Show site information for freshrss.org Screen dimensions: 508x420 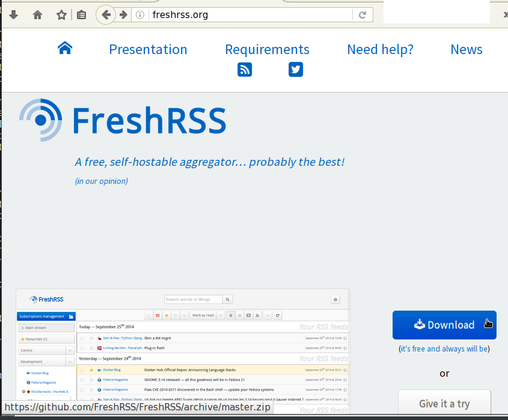(140, 15)
